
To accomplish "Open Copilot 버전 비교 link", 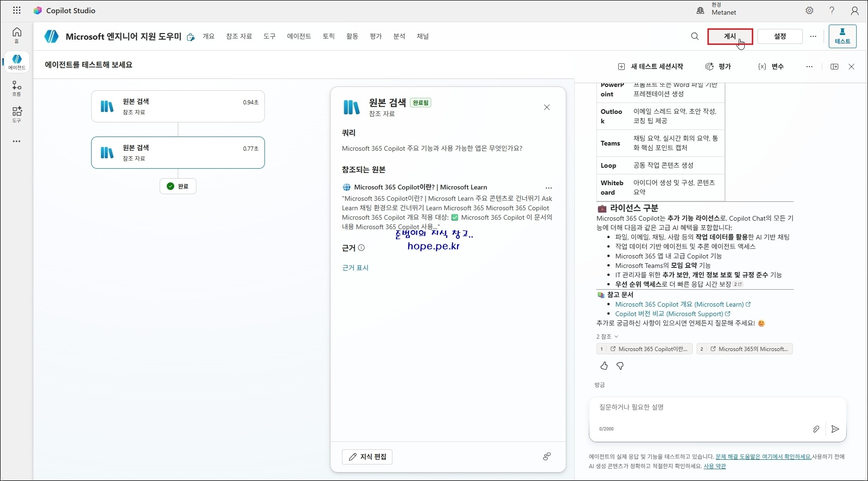I will click(672, 314).
